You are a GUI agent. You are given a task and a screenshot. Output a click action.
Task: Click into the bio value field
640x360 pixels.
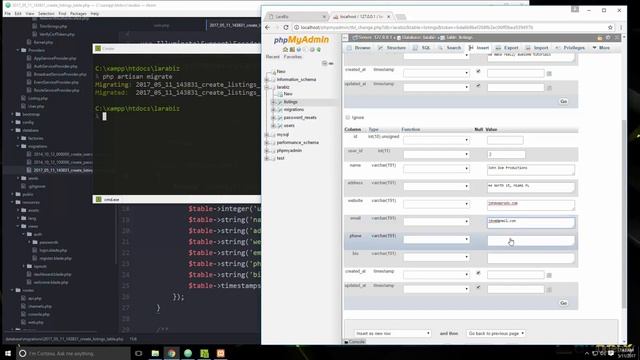tap(531, 258)
